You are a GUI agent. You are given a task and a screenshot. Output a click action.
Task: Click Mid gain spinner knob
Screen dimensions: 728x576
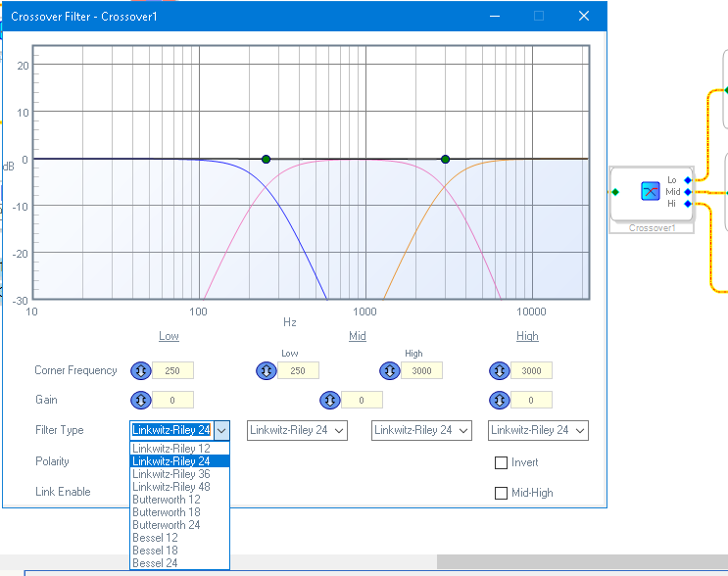[330, 400]
